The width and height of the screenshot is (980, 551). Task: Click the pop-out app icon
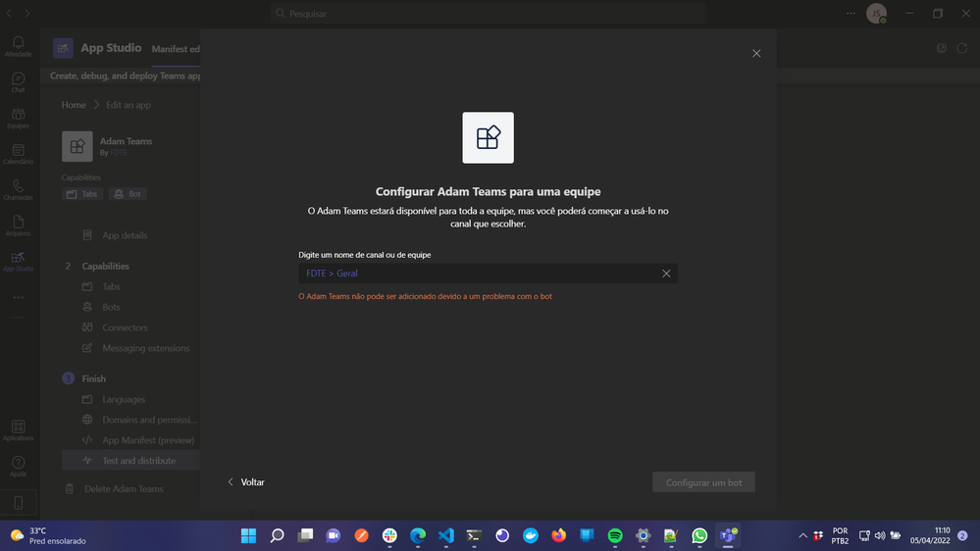941,48
